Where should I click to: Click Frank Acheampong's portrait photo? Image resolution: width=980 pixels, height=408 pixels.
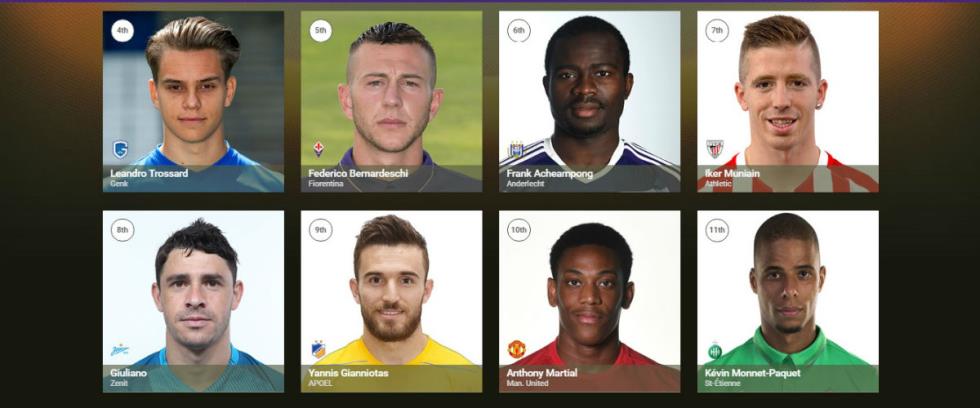point(589,101)
